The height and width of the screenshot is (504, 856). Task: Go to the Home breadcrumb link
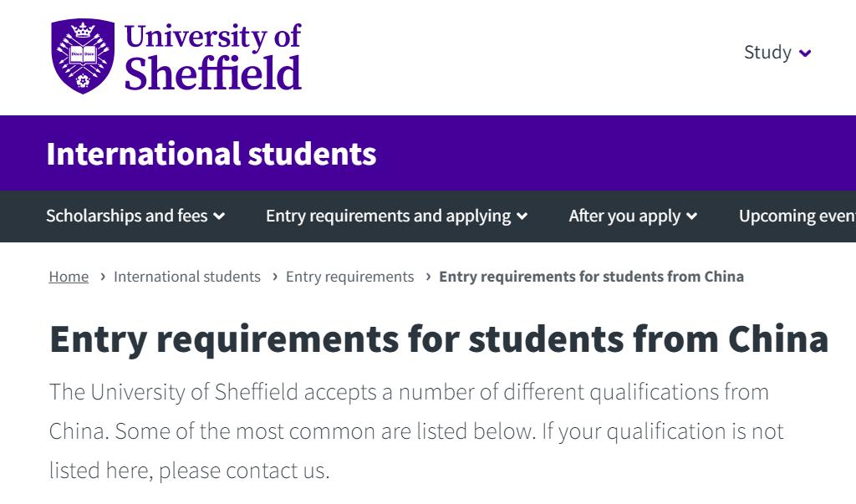69,277
